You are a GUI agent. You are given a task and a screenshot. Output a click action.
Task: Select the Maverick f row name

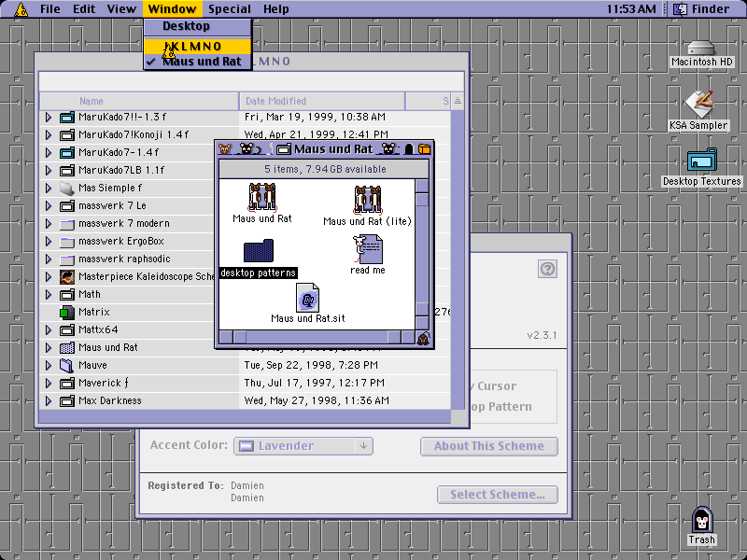[x=104, y=383]
